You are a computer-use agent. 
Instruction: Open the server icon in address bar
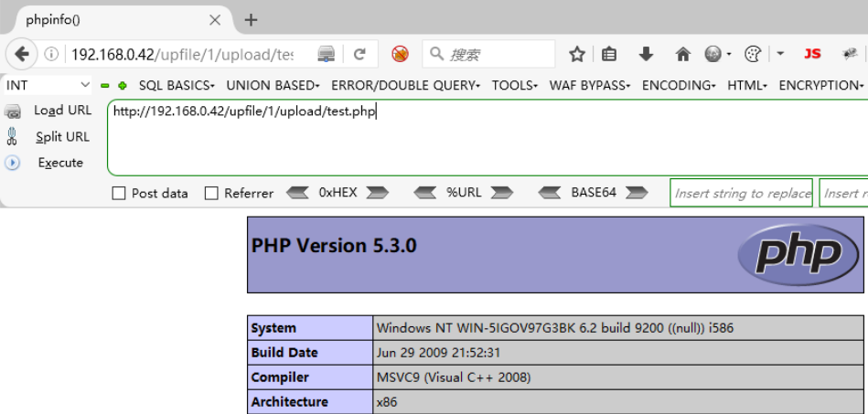click(326, 54)
